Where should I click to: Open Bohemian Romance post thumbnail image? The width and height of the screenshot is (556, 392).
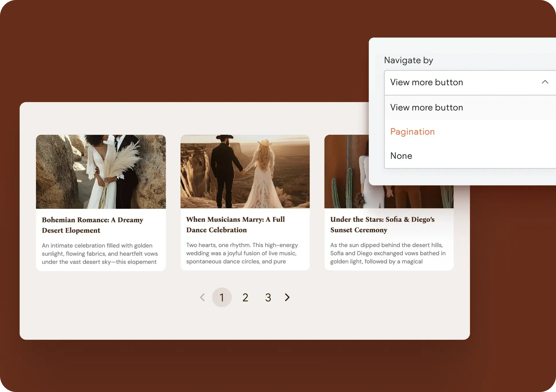[101, 172]
